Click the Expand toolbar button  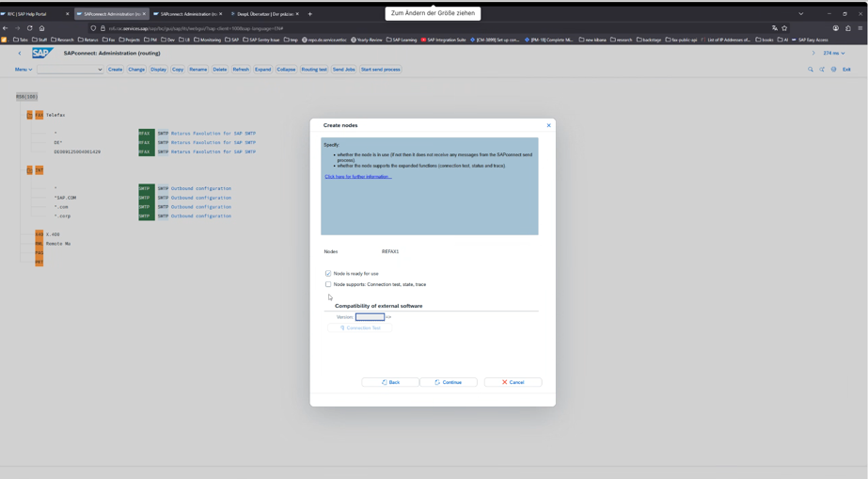pos(263,70)
